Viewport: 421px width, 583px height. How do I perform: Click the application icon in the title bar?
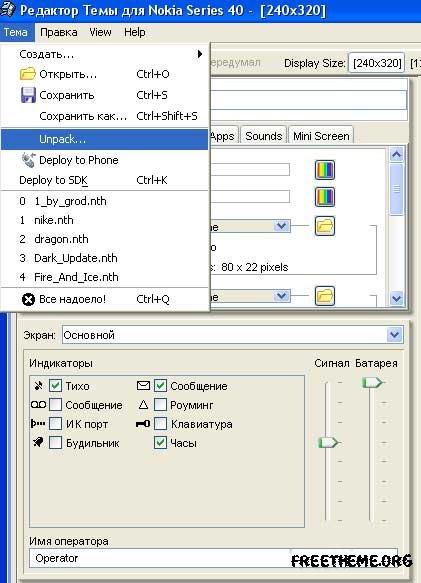point(8,10)
